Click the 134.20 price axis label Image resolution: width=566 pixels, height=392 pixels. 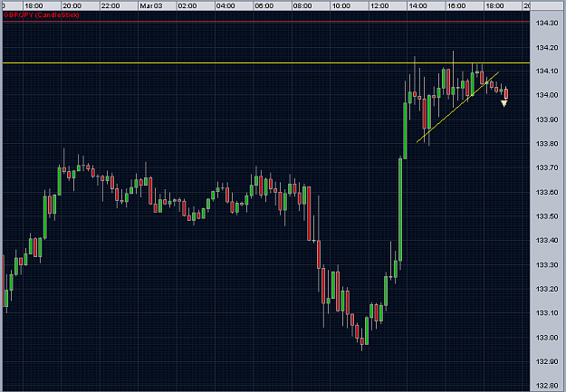click(x=547, y=48)
